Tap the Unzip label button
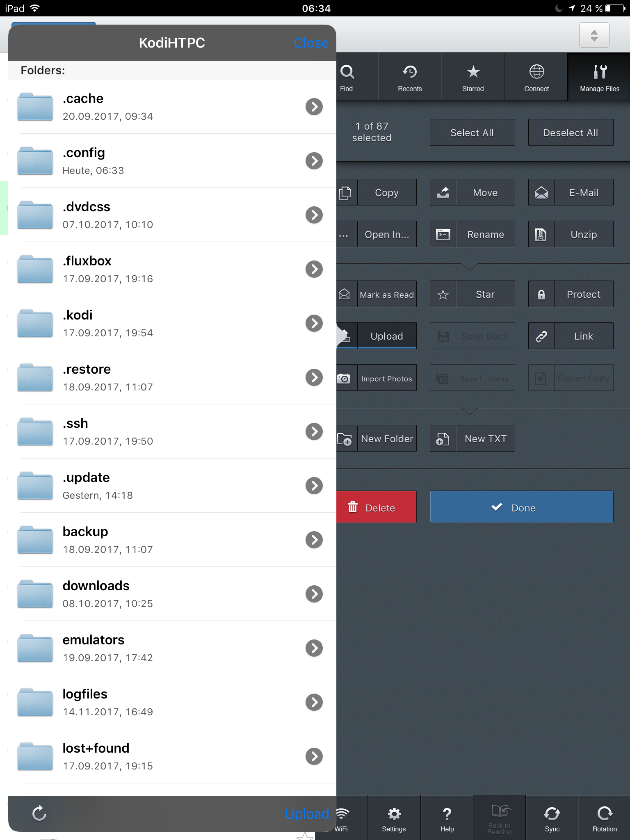The image size is (630, 840). tap(584, 234)
